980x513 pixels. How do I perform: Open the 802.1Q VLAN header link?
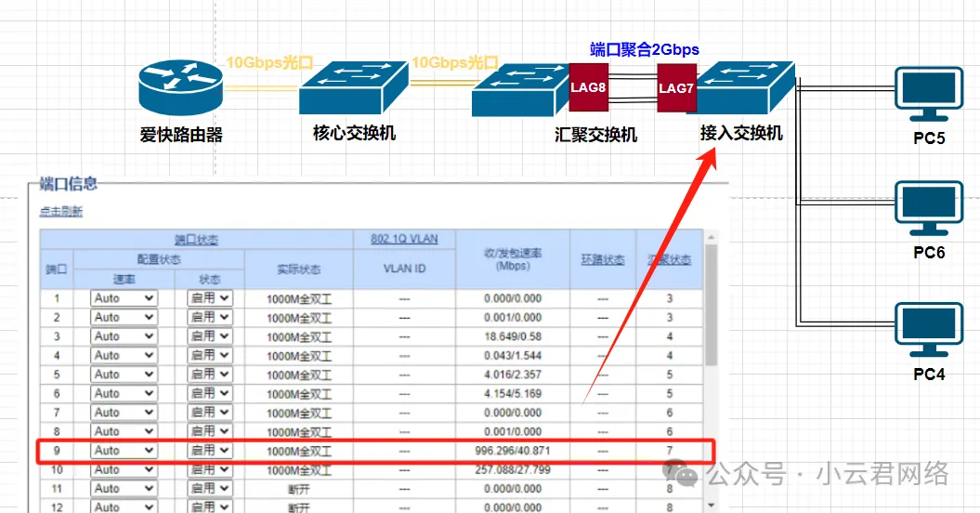404,239
